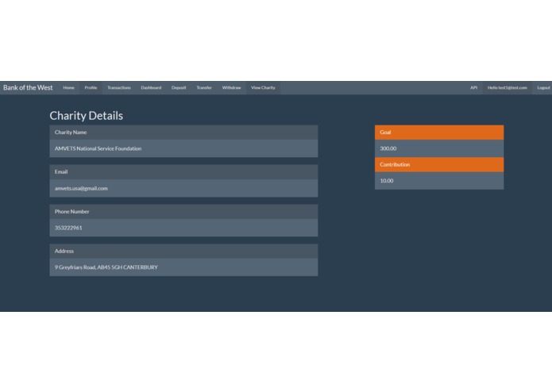
Task: Open the Transfer page
Action: click(204, 87)
